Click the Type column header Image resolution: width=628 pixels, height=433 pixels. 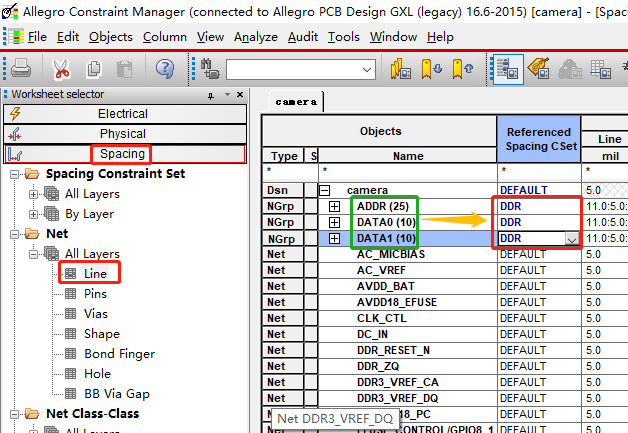tap(284, 156)
